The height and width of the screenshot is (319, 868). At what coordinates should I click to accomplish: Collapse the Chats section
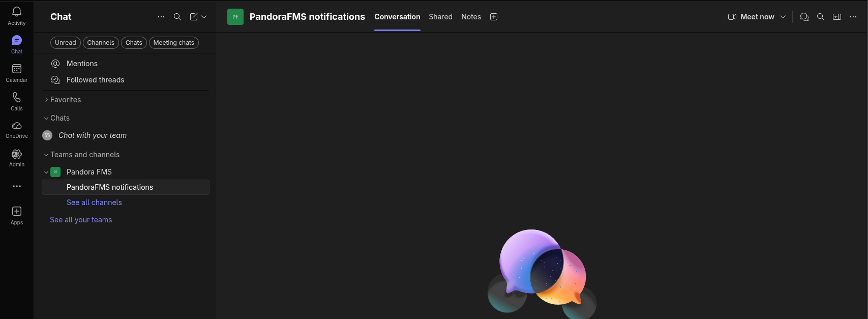46,118
